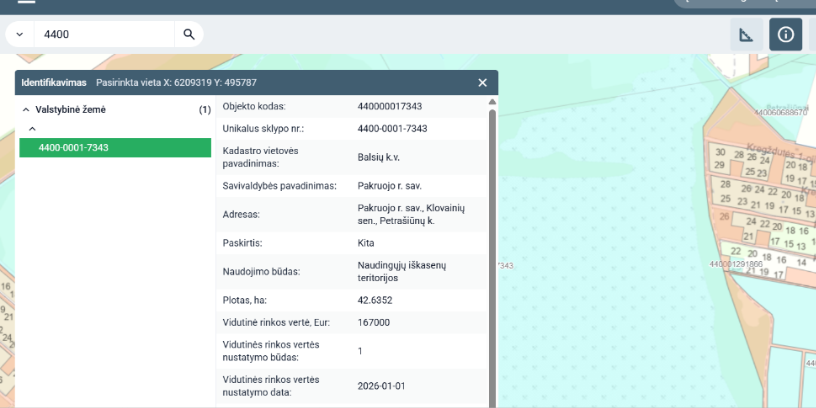
Task: Click the Kadastro vietovės pavadinimas label
Action: [260, 157]
